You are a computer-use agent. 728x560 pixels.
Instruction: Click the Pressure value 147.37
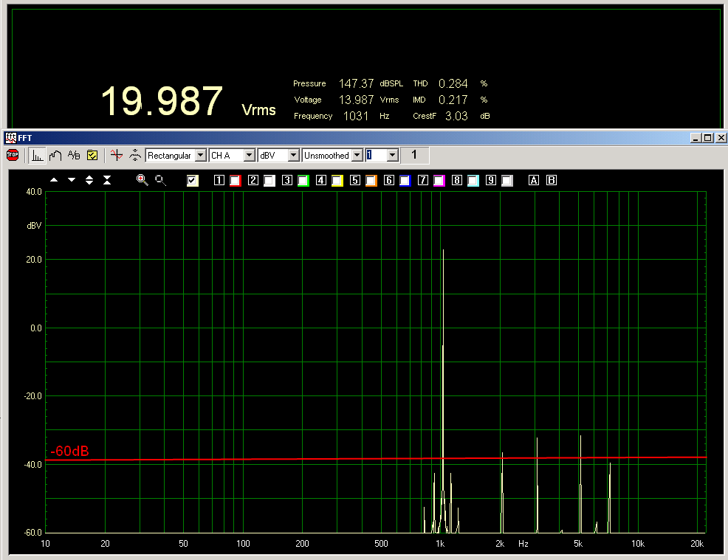(x=356, y=83)
